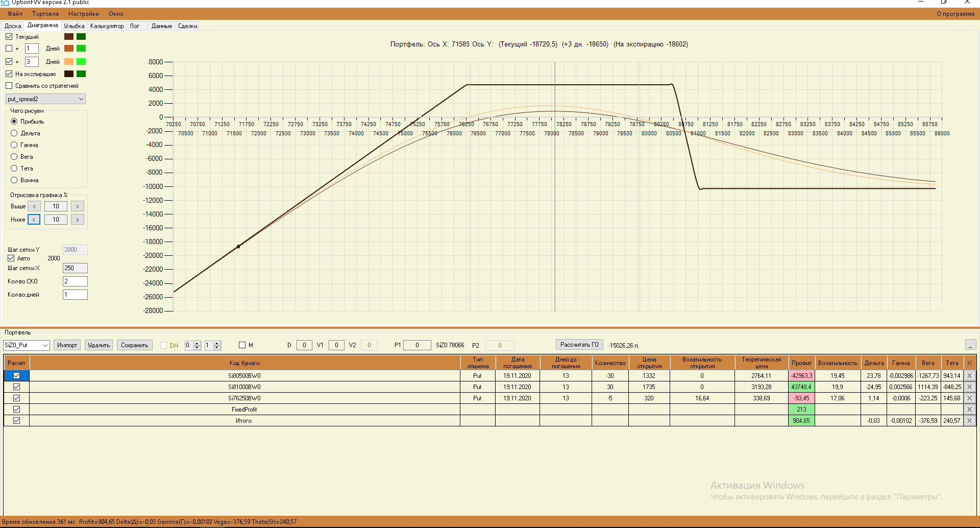
Task: Click the X column header in portfolio table
Action: 969,363
